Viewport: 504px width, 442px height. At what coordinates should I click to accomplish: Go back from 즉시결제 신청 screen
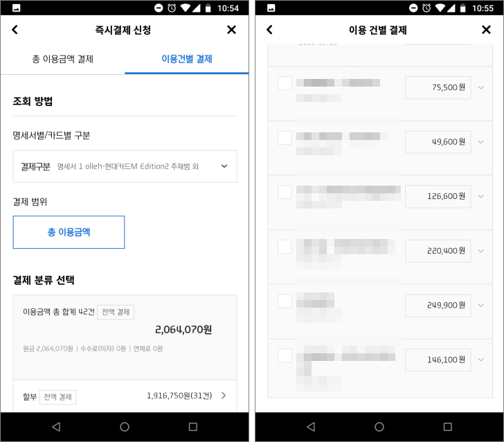(15, 30)
